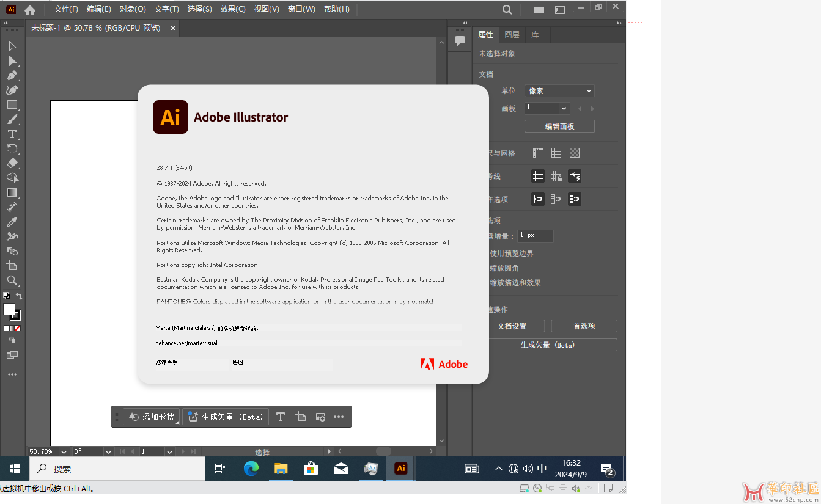This screenshot has height=504, width=821.
Task: Select the Selection (black arrow) tool
Action: (x=12, y=46)
